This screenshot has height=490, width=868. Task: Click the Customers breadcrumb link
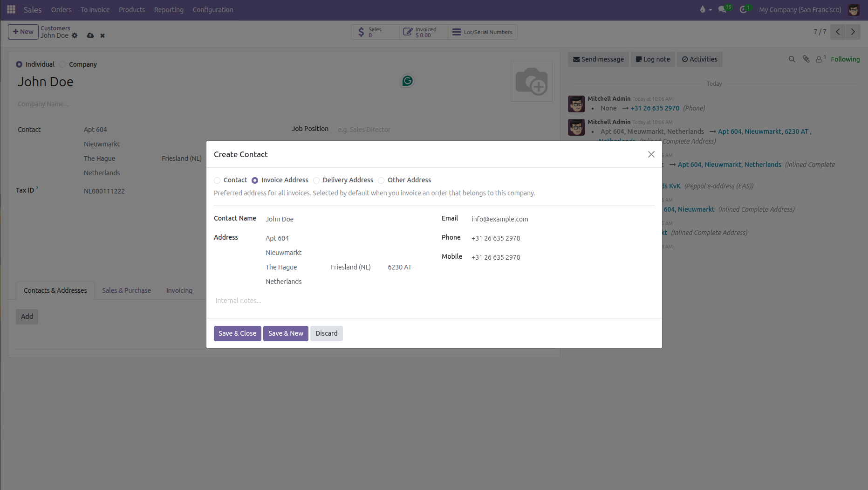coord(55,28)
